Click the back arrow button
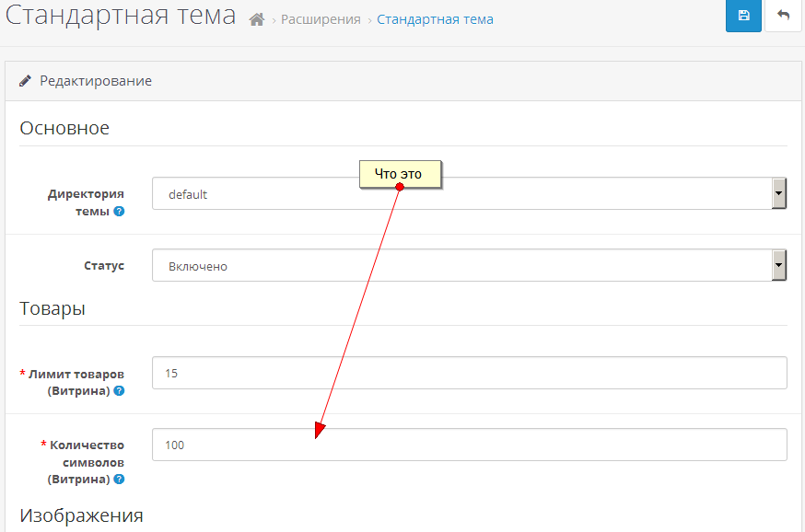 (x=783, y=16)
